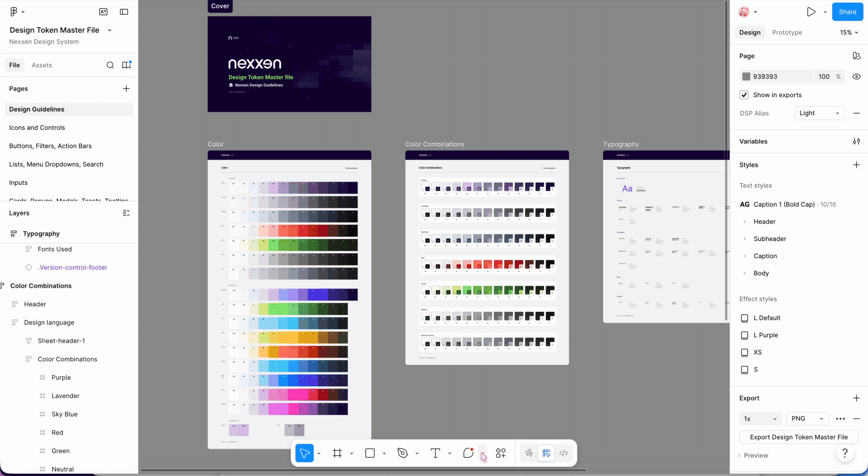Edit the page color hex value 939393

coord(765,77)
